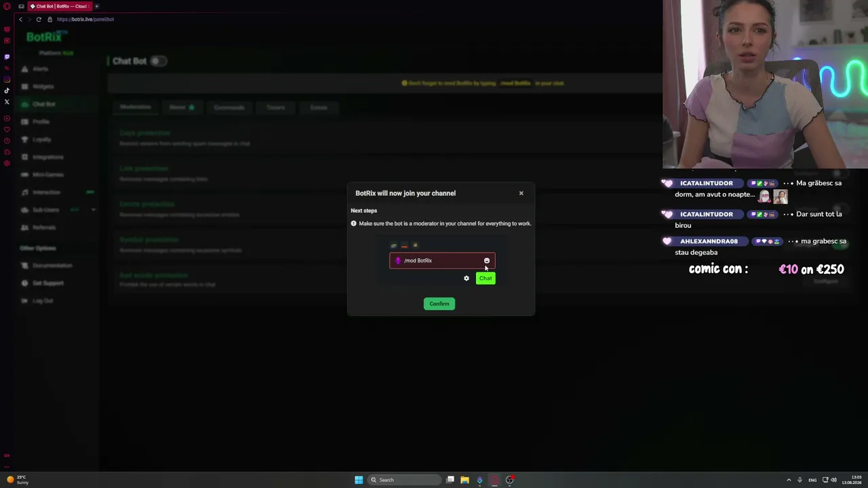The image size is (868, 488).
Task: Open the Documentation link
Action: point(52,266)
